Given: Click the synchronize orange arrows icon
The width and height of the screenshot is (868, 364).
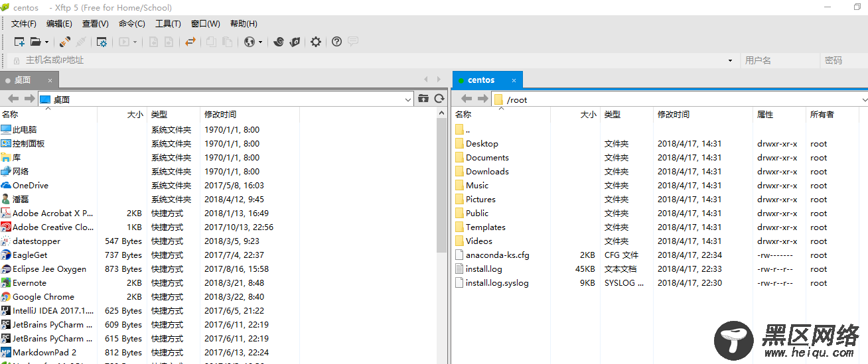Looking at the screenshot, I should (190, 42).
